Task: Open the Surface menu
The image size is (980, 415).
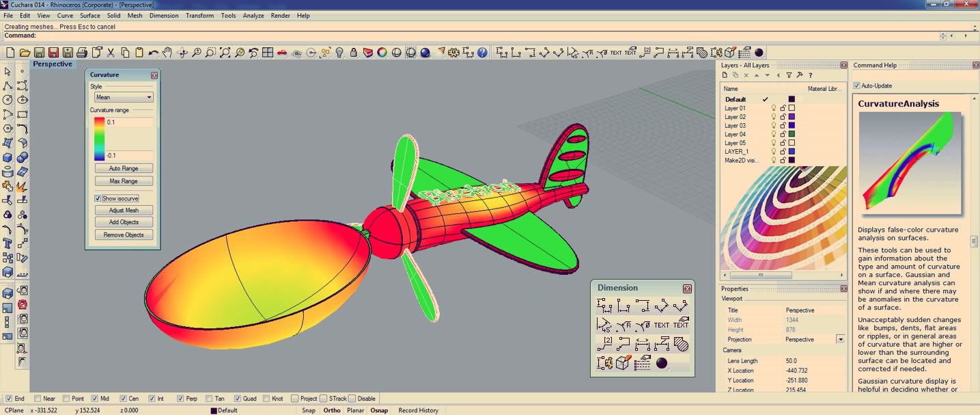Action: 89,15
